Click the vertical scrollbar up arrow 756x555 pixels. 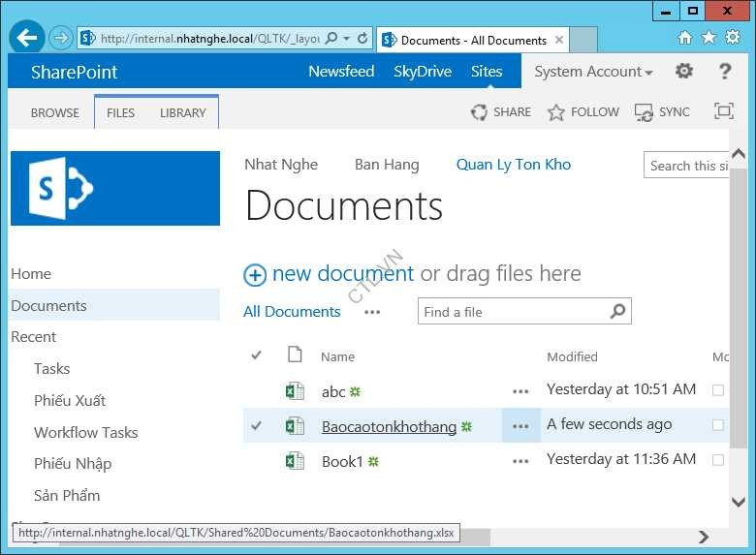(x=739, y=154)
